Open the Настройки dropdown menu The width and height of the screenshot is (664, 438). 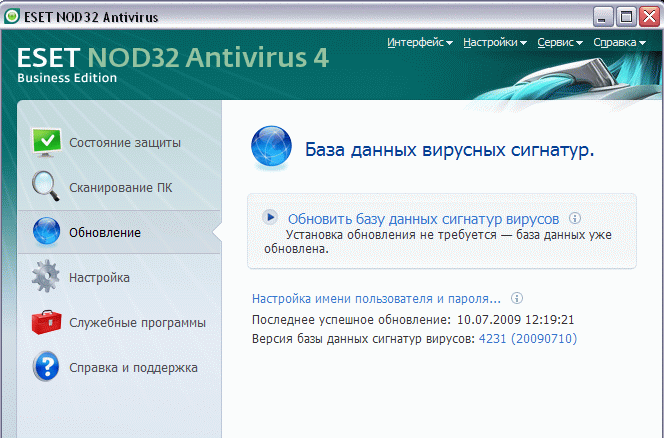click(x=495, y=43)
